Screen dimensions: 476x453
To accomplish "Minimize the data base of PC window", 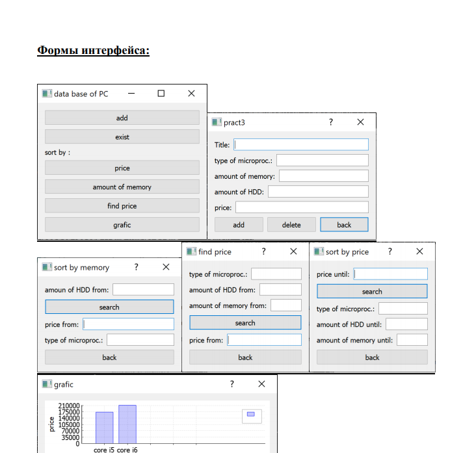I will point(131,94).
